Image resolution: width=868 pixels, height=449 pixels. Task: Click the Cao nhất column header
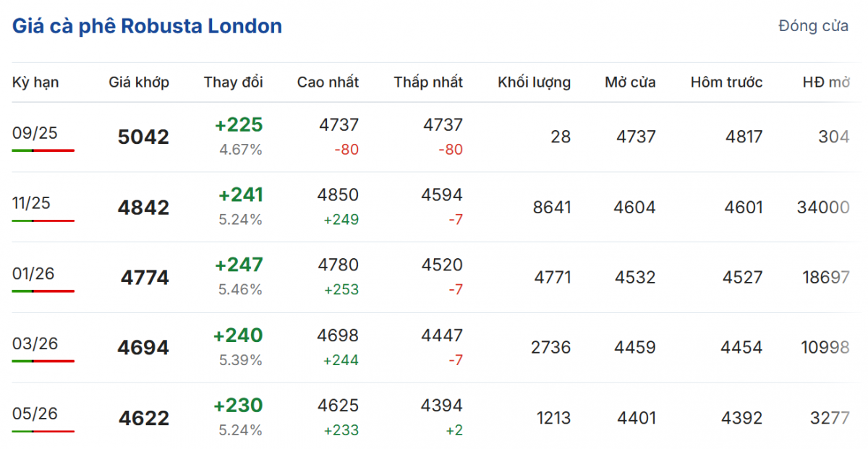click(328, 82)
